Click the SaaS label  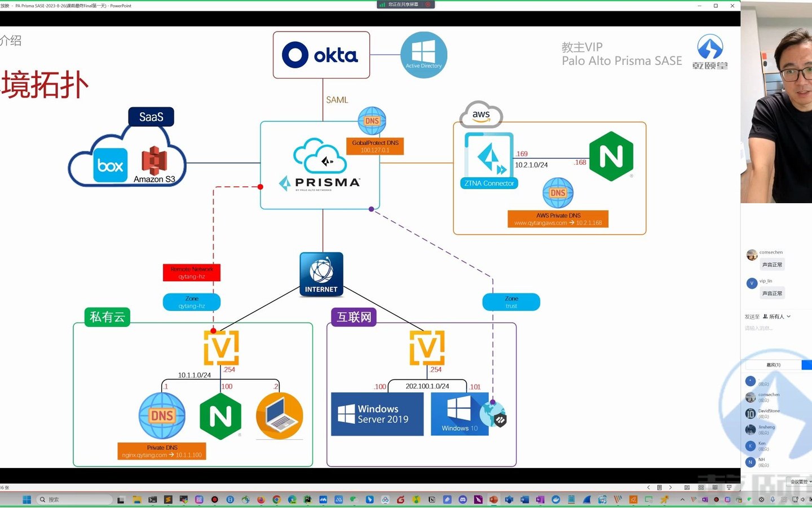(x=151, y=117)
